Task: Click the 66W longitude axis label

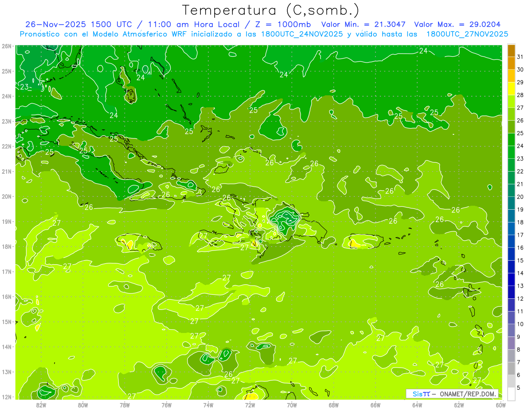Action: pyautogui.click(x=376, y=405)
